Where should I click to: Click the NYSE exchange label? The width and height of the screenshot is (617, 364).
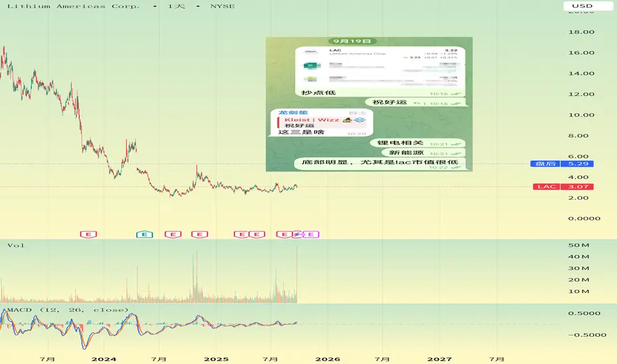[x=222, y=6]
